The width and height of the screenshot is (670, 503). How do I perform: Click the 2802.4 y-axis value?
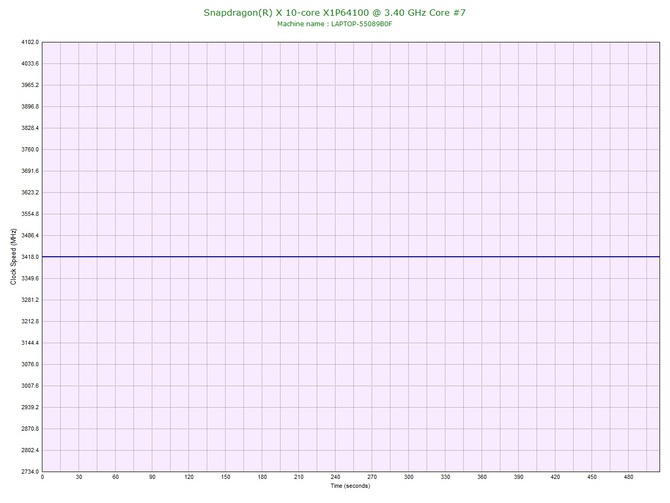30,450
